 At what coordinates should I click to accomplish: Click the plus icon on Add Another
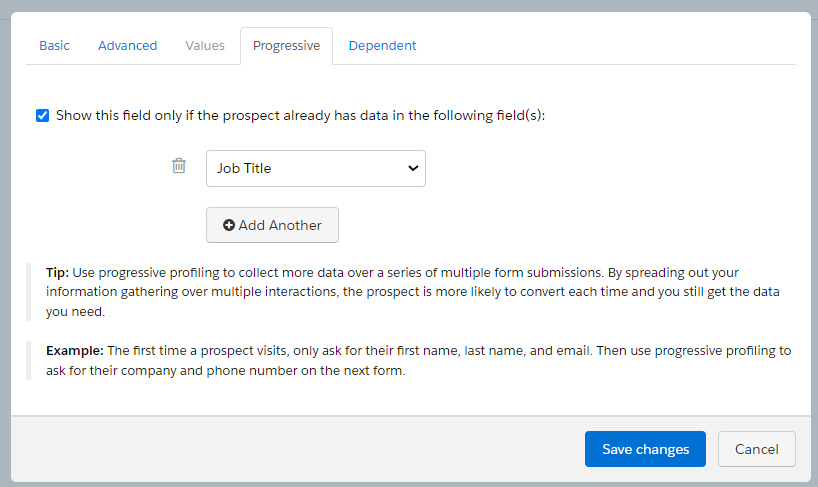point(229,226)
